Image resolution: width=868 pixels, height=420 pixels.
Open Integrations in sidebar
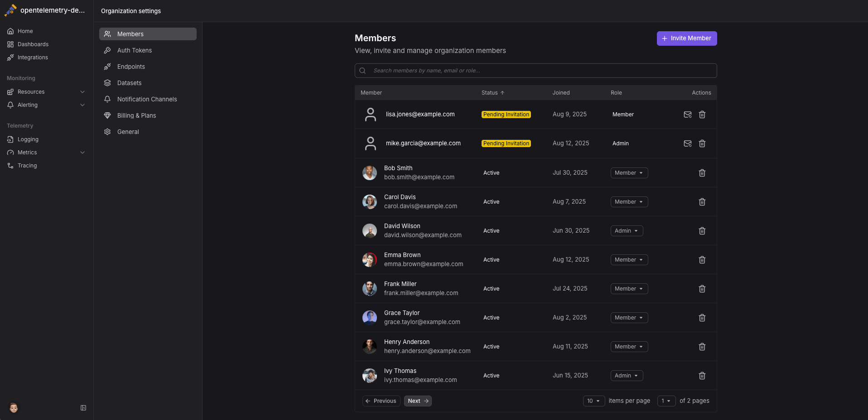pyautogui.click(x=46, y=57)
